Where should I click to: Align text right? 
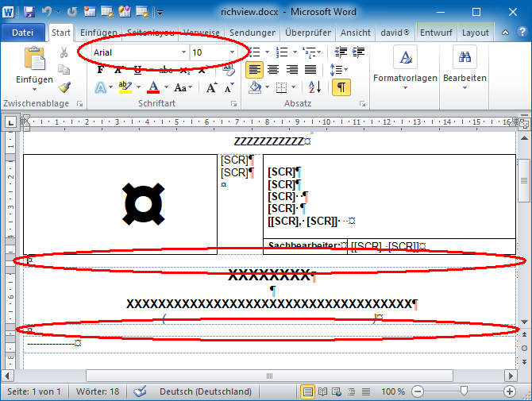[291, 70]
